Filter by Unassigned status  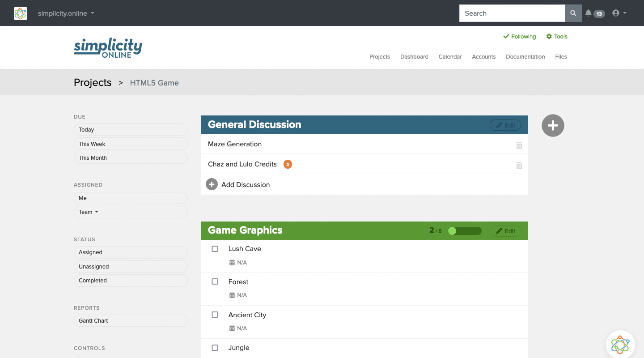click(x=131, y=266)
